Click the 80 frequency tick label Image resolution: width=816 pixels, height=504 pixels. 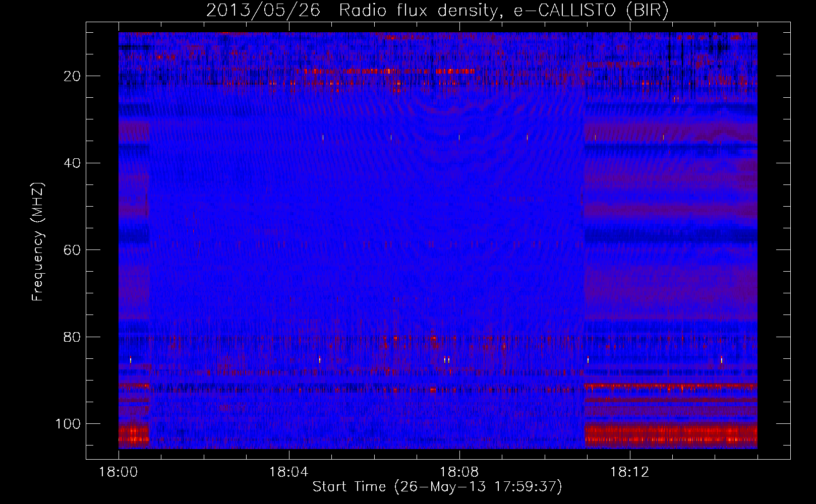72,337
